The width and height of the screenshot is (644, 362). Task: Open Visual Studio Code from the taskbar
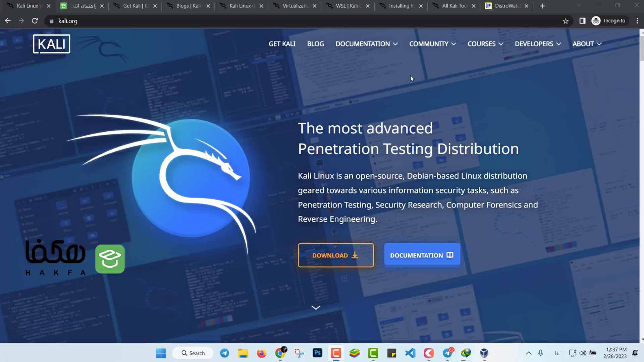pos(410,353)
